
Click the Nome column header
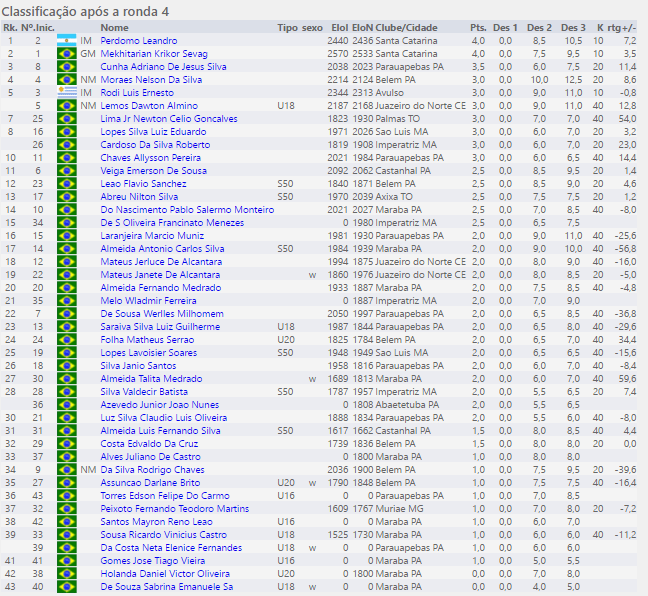click(115, 27)
